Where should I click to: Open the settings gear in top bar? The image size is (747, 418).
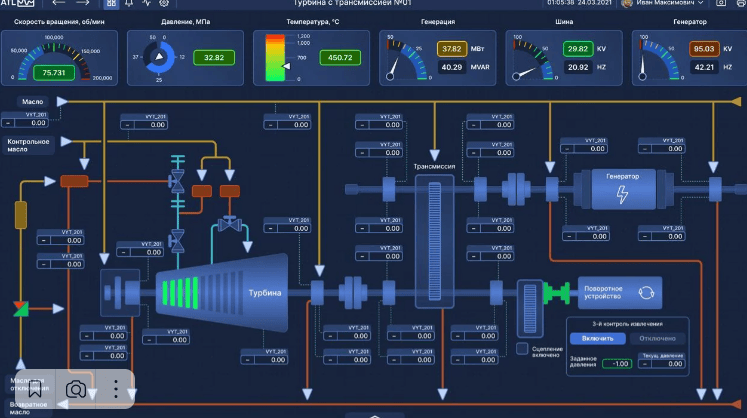164,4
